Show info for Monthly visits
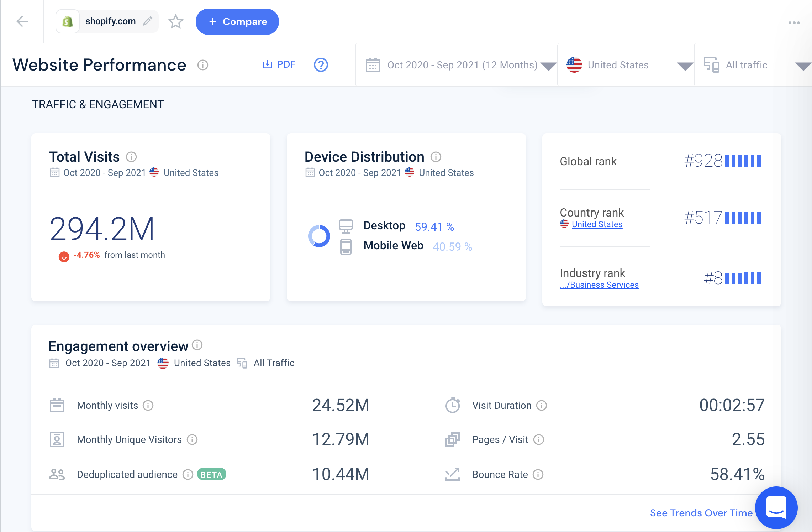812x532 pixels. tap(148, 406)
